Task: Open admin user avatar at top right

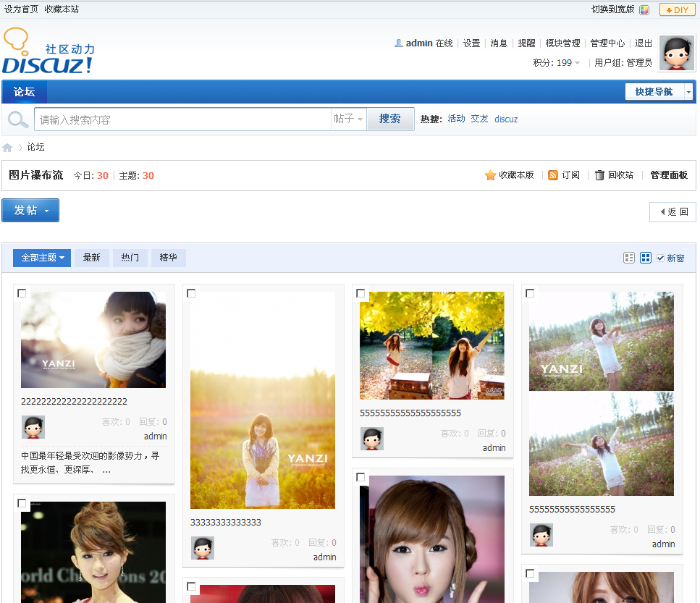Action: [677, 53]
